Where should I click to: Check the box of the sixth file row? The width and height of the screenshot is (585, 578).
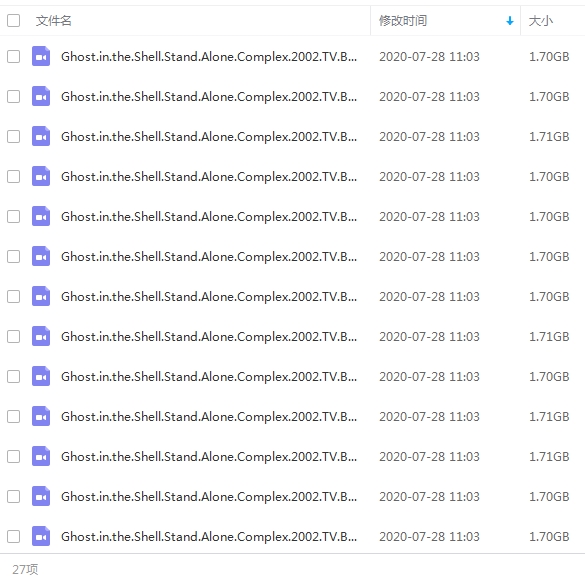coord(13,257)
